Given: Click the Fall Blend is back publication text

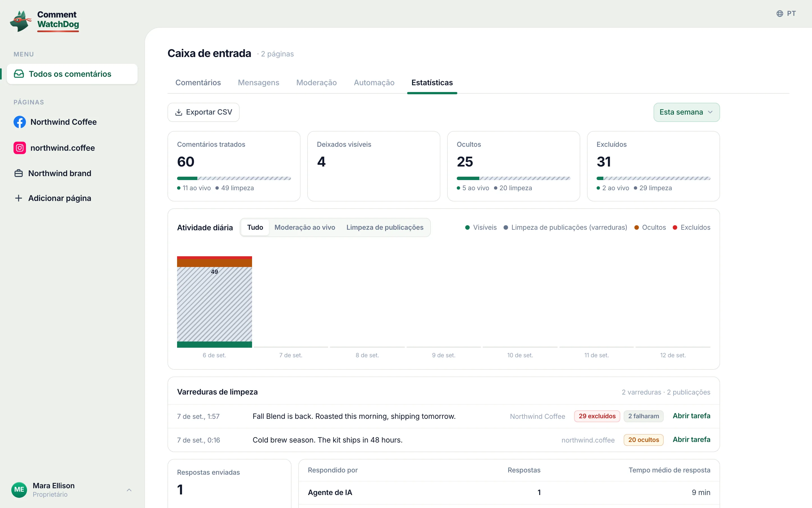Looking at the screenshot, I should click(354, 416).
